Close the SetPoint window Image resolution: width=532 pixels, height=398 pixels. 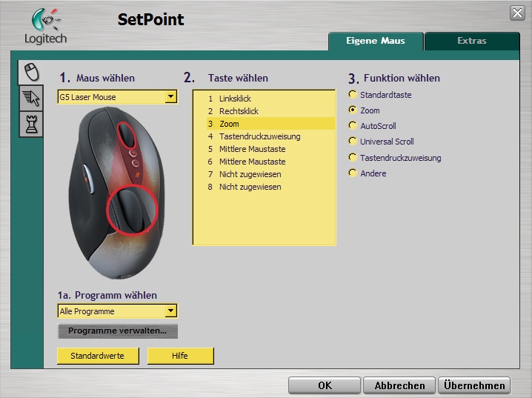pos(517,13)
